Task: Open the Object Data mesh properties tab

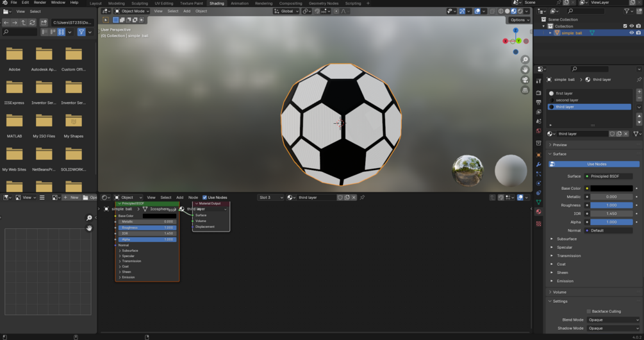Action: [538, 202]
